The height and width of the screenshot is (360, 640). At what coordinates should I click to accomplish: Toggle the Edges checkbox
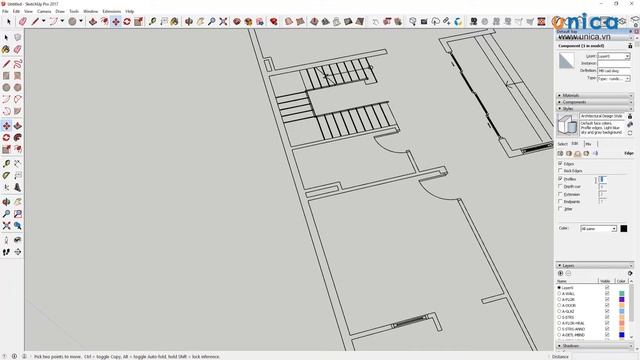pos(560,163)
